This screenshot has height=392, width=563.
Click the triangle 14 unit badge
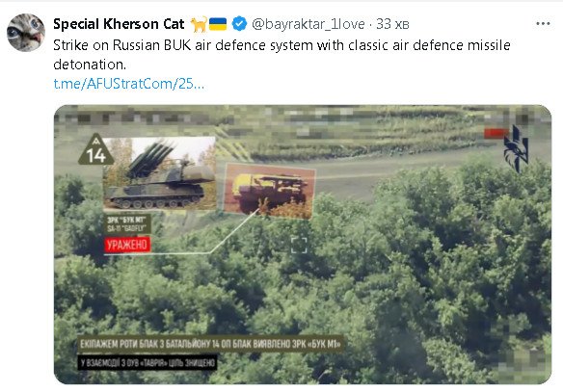[x=95, y=150]
